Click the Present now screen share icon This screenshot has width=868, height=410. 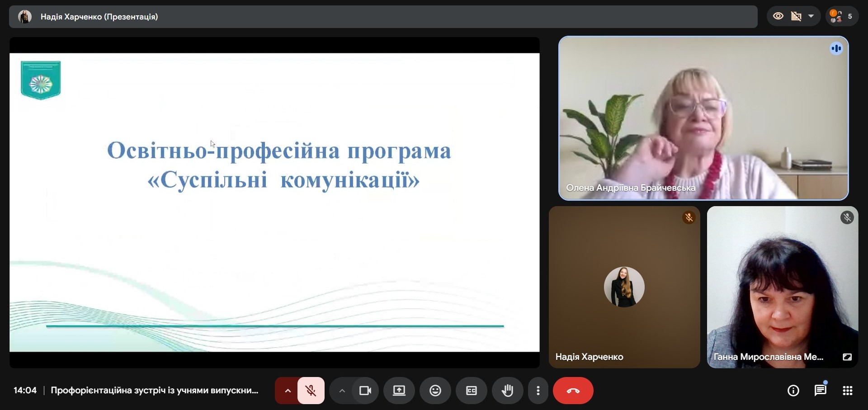click(399, 391)
